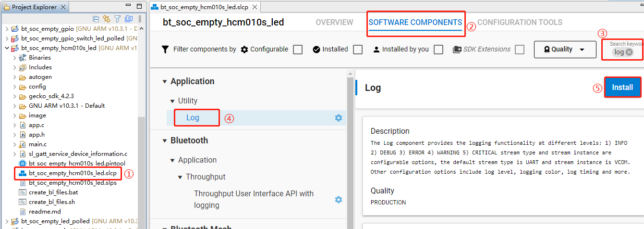Click the Install button
644x229 pixels.
[622, 88]
